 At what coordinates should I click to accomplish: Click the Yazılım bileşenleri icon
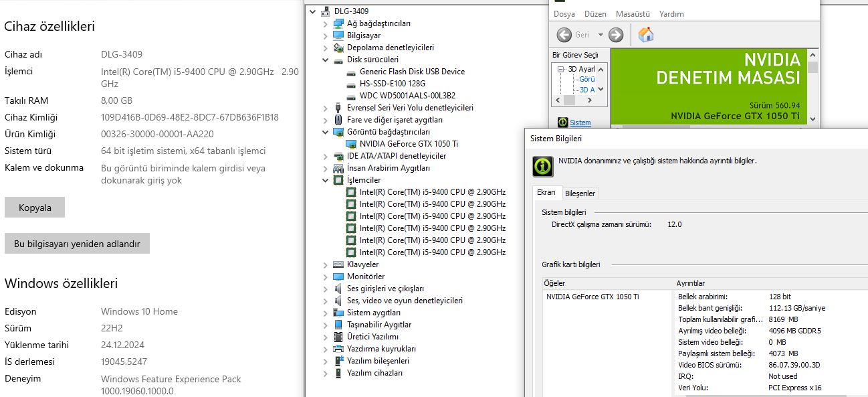point(338,361)
